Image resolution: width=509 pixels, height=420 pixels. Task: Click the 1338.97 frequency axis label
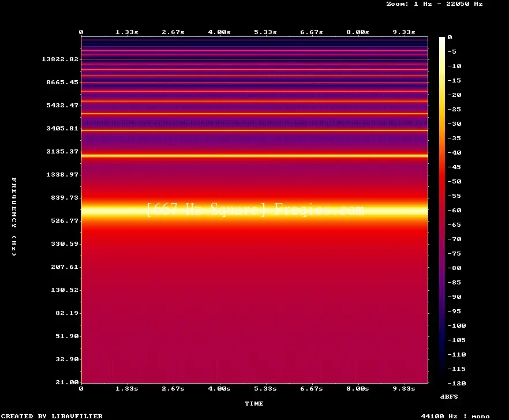[x=62, y=174]
